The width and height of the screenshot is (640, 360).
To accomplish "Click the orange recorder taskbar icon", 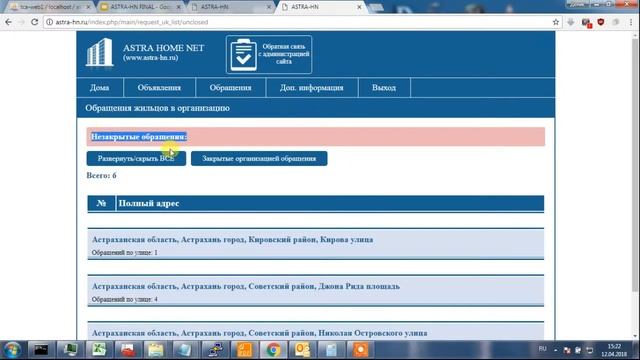I will point(360,350).
